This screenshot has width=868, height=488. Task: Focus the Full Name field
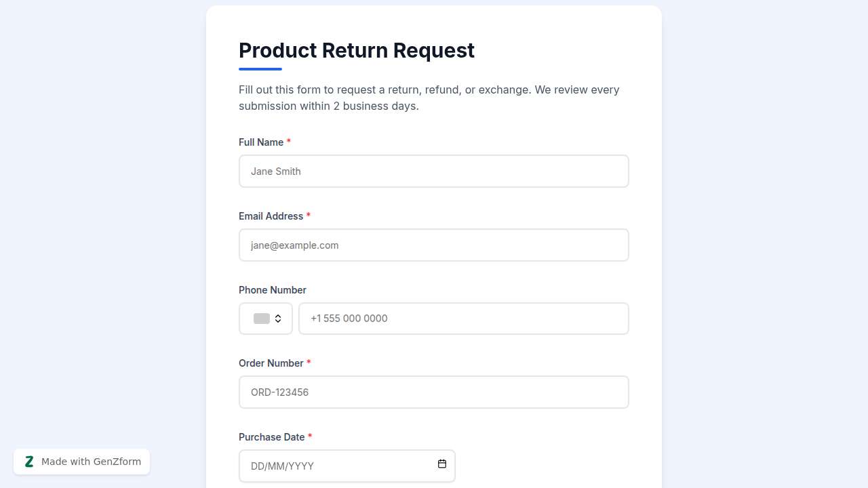(x=434, y=171)
